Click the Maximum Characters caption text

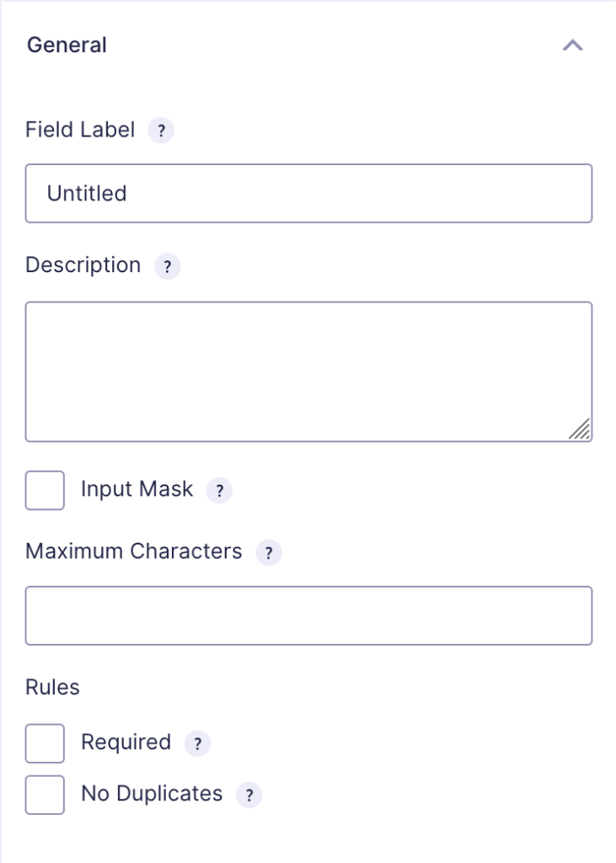(x=134, y=551)
